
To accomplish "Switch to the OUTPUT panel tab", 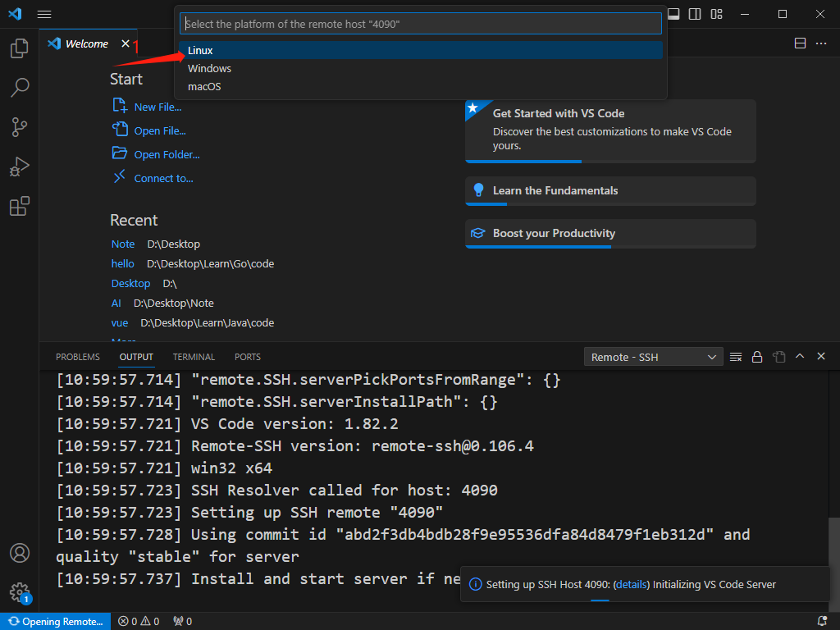I will click(136, 357).
